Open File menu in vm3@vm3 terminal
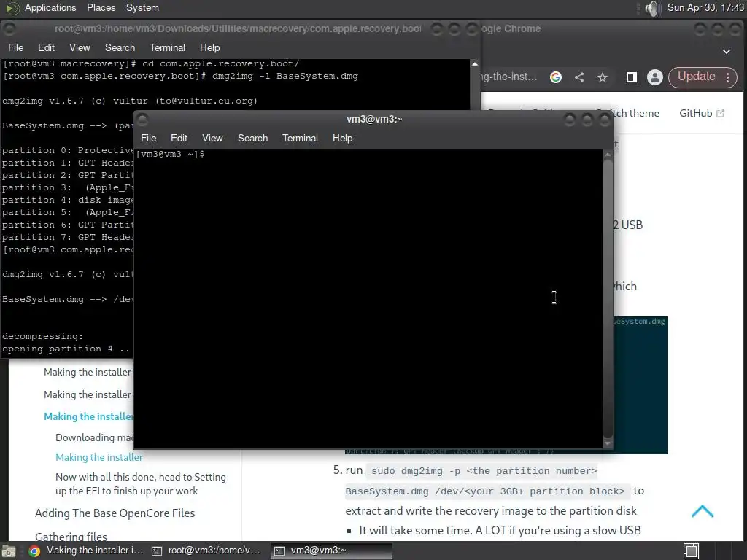The image size is (747, 560). point(148,138)
